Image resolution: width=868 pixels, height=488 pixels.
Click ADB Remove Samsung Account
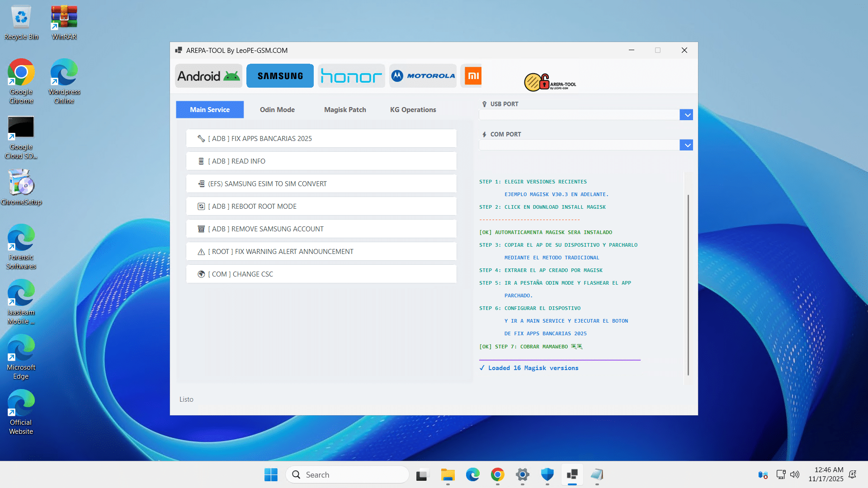coord(321,229)
